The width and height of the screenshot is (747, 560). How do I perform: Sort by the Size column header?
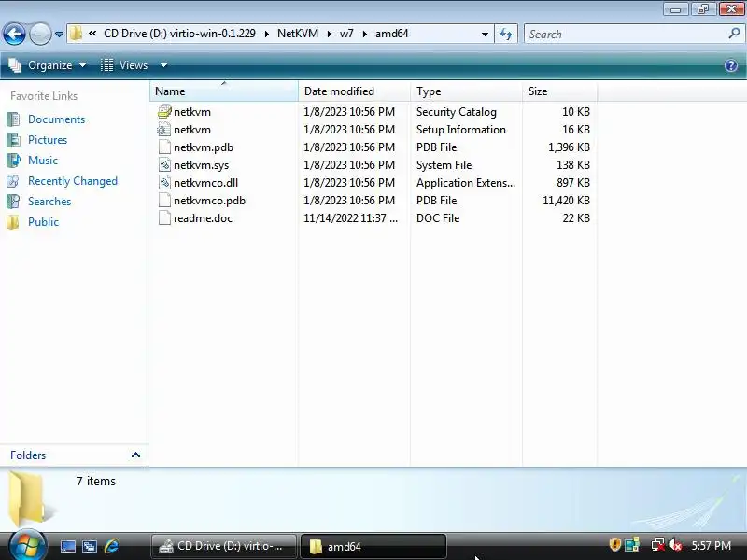tap(559, 91)
